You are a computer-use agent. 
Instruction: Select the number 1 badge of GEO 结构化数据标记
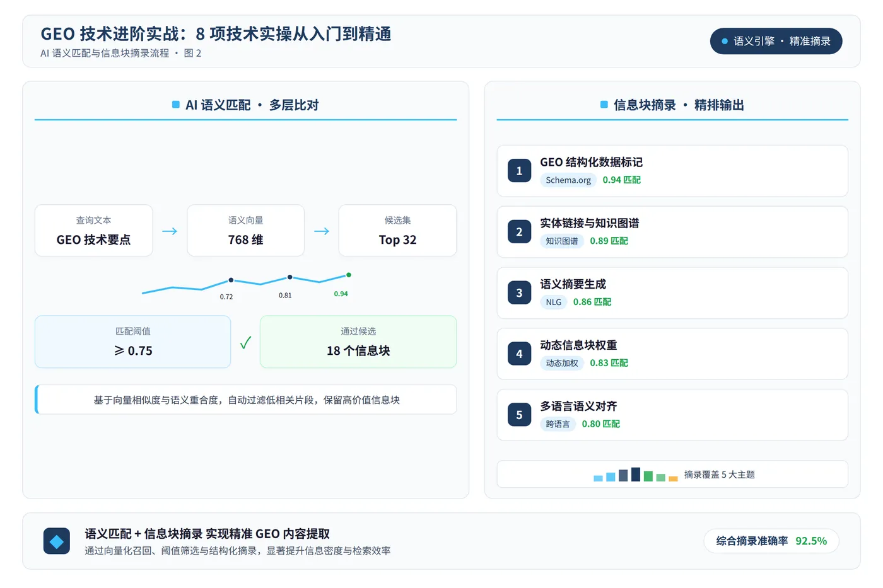519,171
